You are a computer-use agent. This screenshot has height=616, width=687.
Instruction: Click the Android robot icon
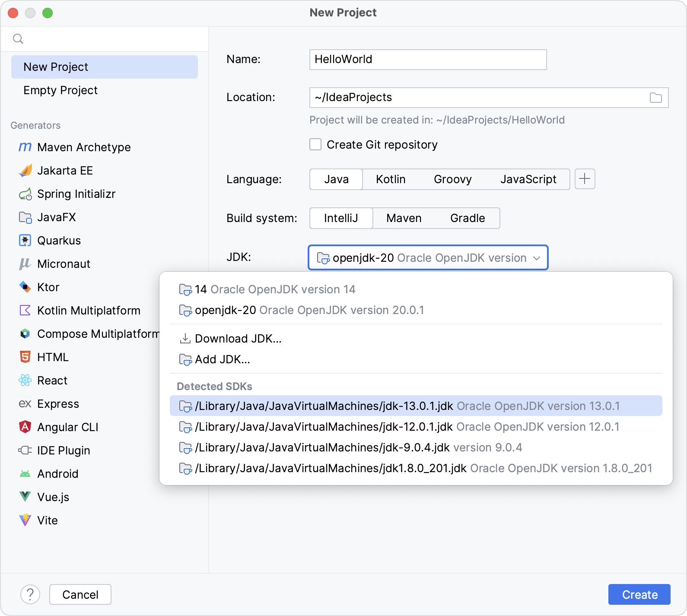pyautogui.click(x=25, y=474)
